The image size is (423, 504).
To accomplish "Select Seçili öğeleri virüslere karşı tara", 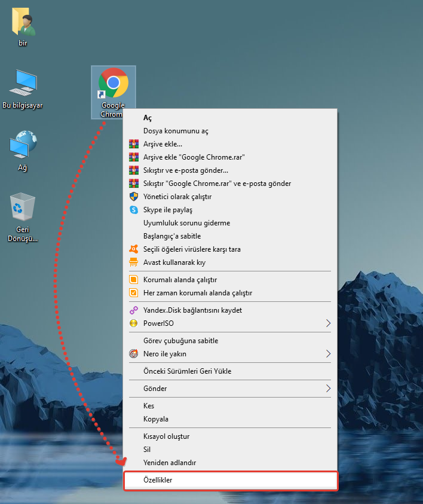I will coord(191,249).
